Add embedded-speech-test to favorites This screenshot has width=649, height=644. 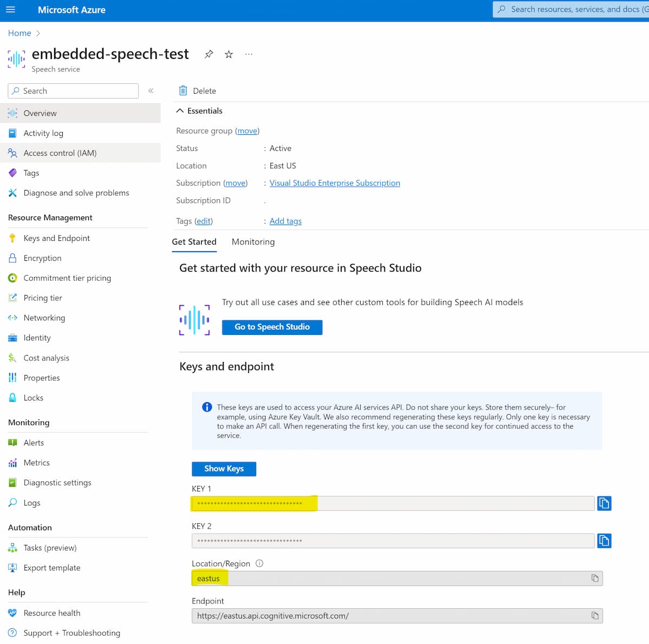[x=228, y=54]
